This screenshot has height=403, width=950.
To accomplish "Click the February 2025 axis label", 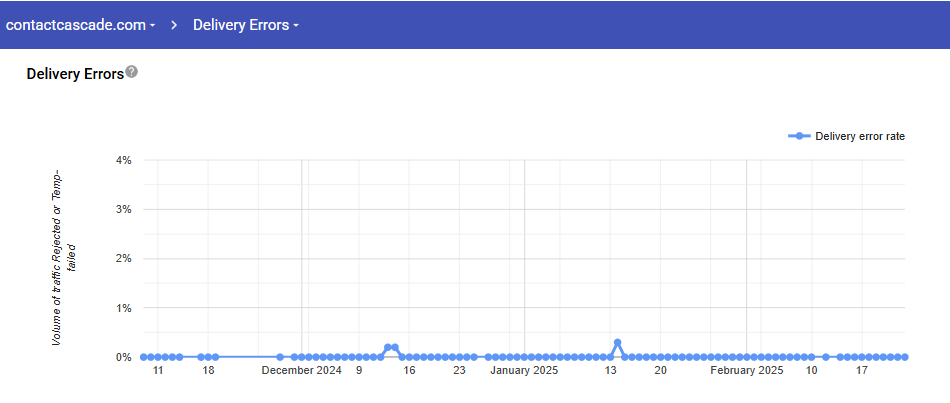I will pos(747,371).
